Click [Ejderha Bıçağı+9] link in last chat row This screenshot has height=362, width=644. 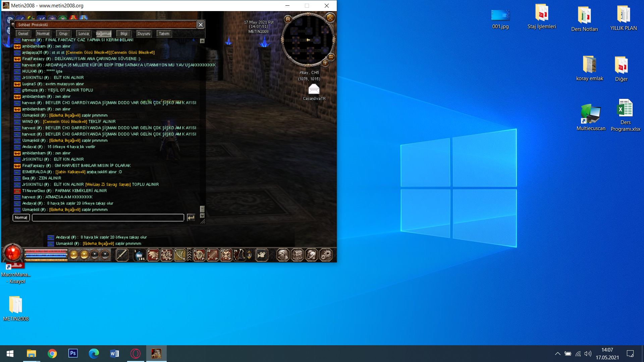click(65, 210)
